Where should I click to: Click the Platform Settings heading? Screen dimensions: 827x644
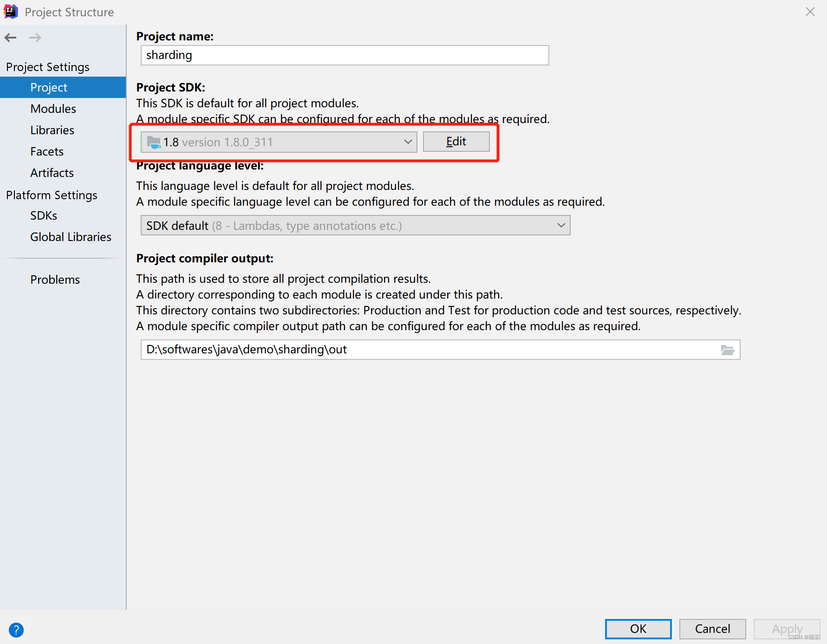click(x=52, y=195)
